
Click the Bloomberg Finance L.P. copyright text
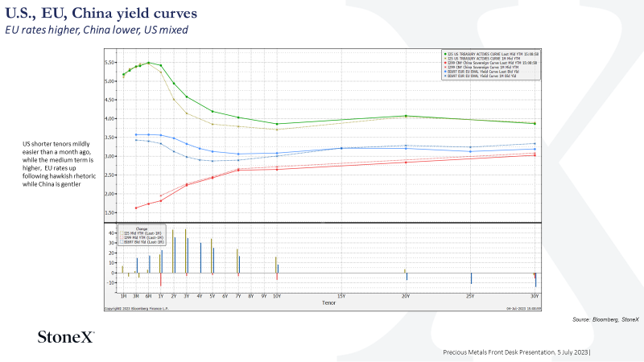click(136, 309)
